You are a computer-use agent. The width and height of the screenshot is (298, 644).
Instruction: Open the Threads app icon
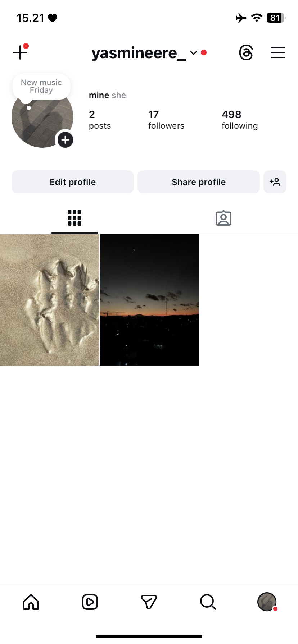coord(246,52)
